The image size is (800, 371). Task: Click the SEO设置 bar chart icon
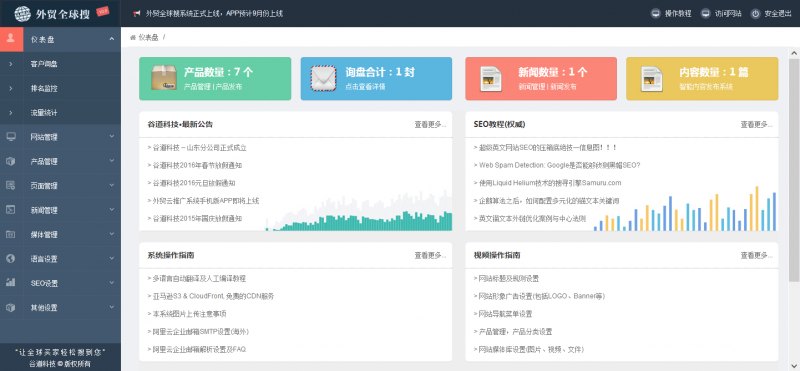tap(11, 283)
